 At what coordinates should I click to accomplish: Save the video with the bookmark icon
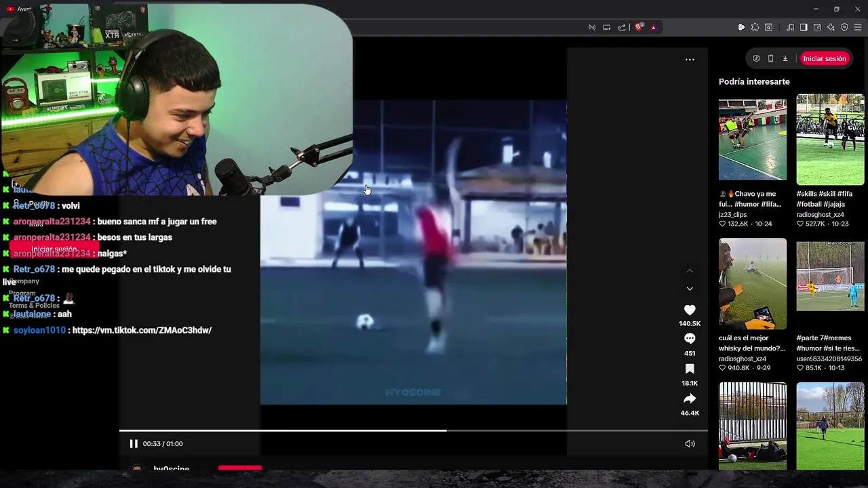(690, 369)
